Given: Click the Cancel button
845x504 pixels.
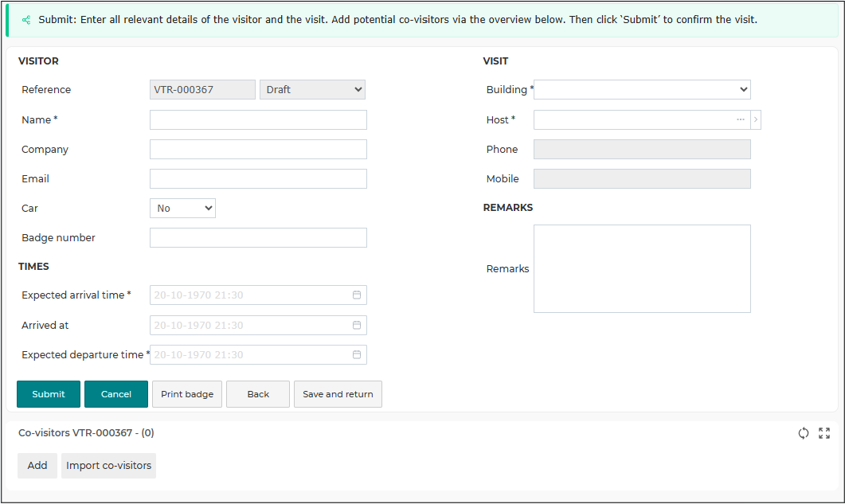Looking at the screenshot, I should pyautogui.click(x=115, y=394).
